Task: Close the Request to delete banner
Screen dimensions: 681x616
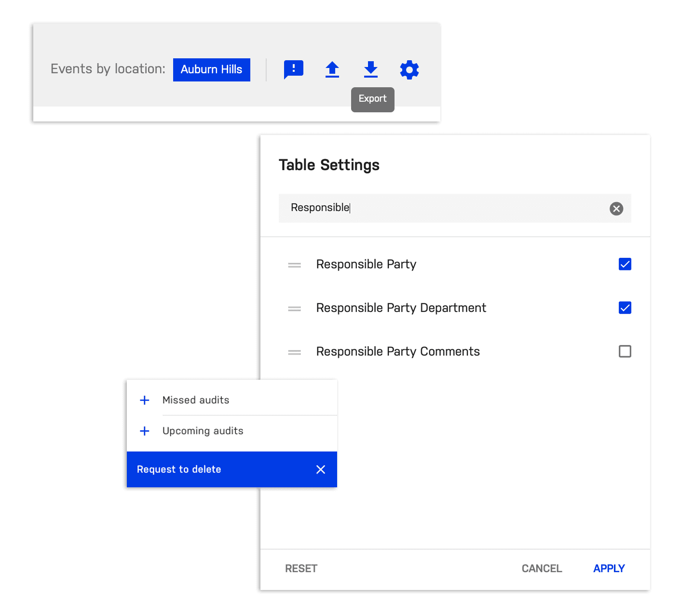Action: pos(320,469)
